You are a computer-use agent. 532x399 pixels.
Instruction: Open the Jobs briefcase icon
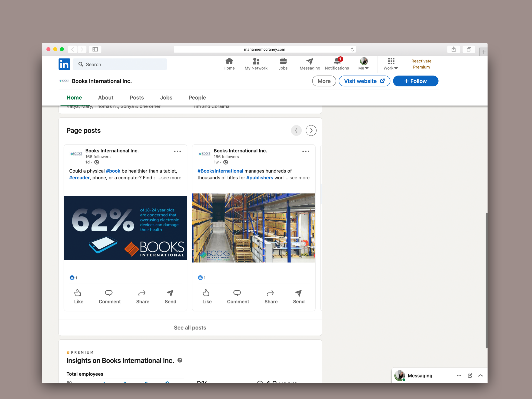(283, 64)
